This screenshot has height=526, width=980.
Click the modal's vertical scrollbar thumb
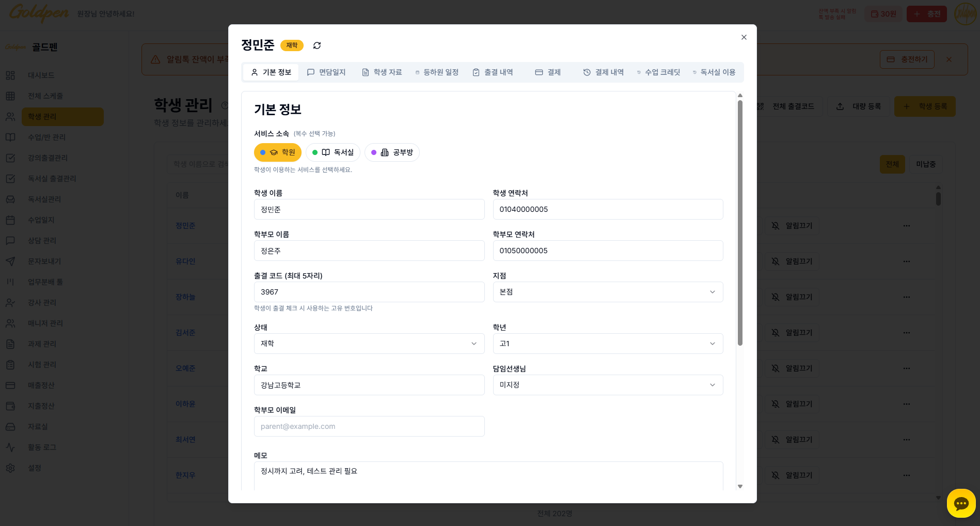(x=740, y=222)
